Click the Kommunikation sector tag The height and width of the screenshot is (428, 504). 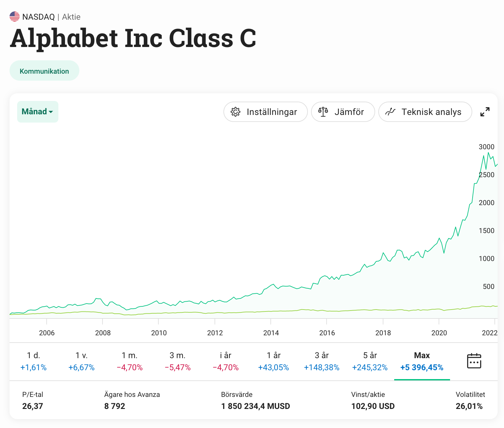(44, 71)
